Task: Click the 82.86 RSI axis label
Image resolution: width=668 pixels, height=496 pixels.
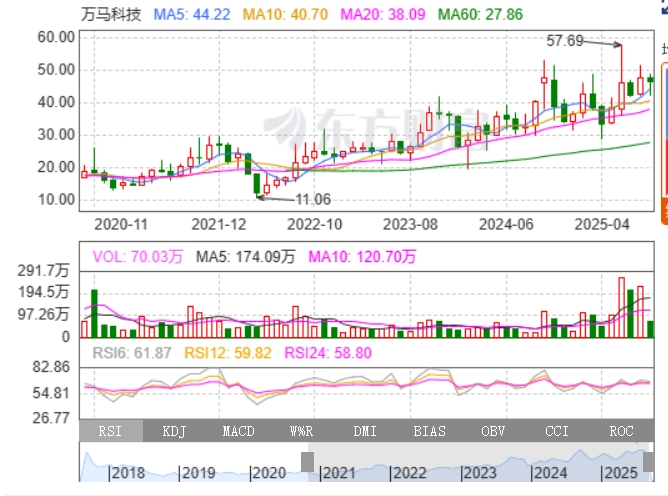Action: point(51,367)
